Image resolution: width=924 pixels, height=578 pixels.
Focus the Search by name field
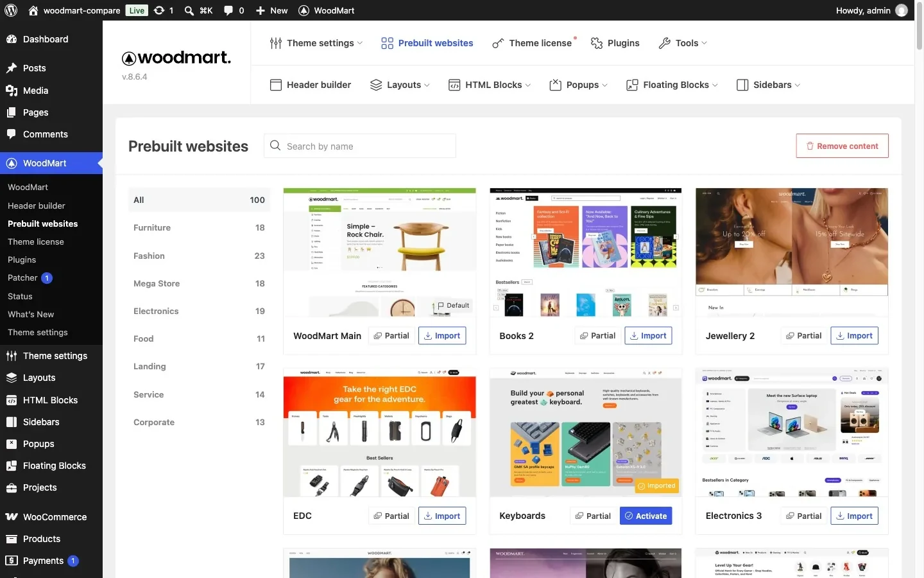[360, 146]
